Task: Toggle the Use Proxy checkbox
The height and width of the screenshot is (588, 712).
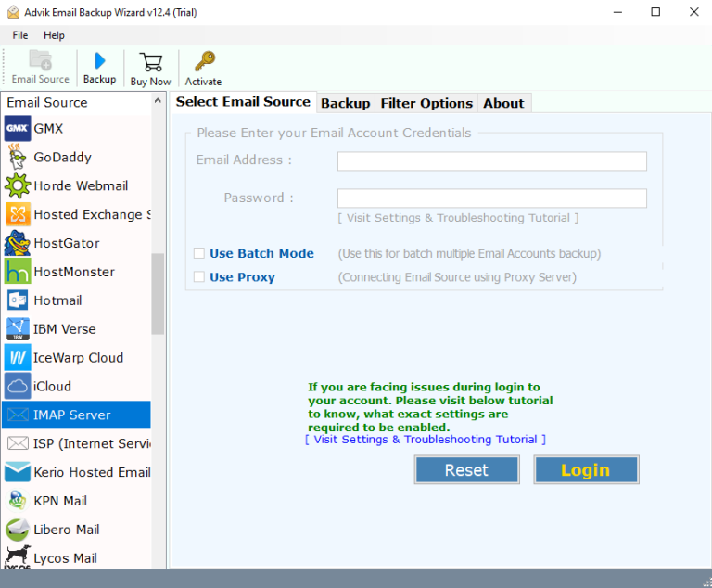Action: [x=199, y=277]
